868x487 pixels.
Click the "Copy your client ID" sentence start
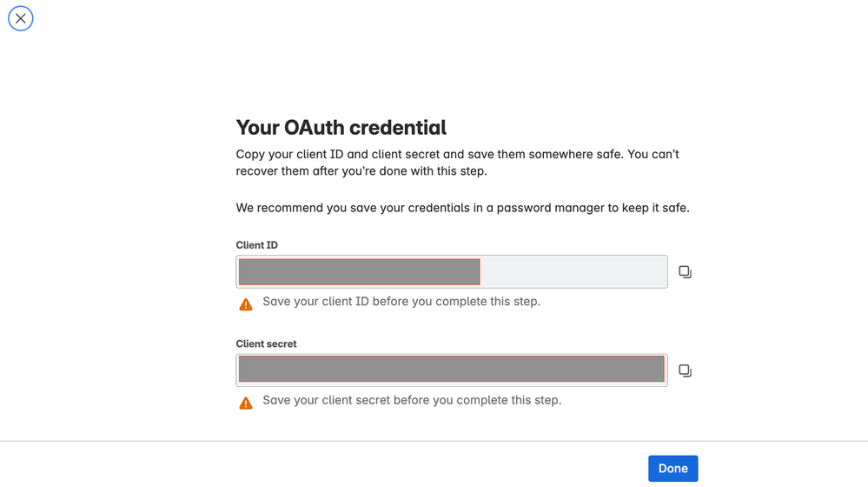point(291,154)
